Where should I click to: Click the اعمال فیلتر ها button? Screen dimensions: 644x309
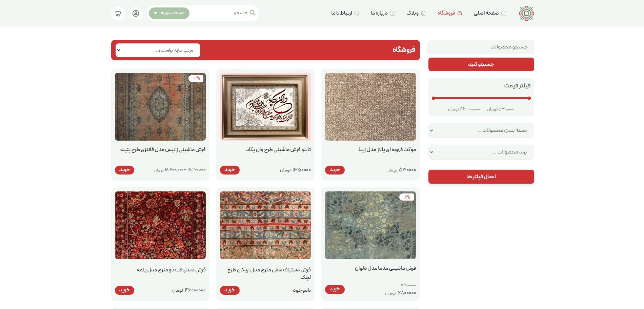481,177
